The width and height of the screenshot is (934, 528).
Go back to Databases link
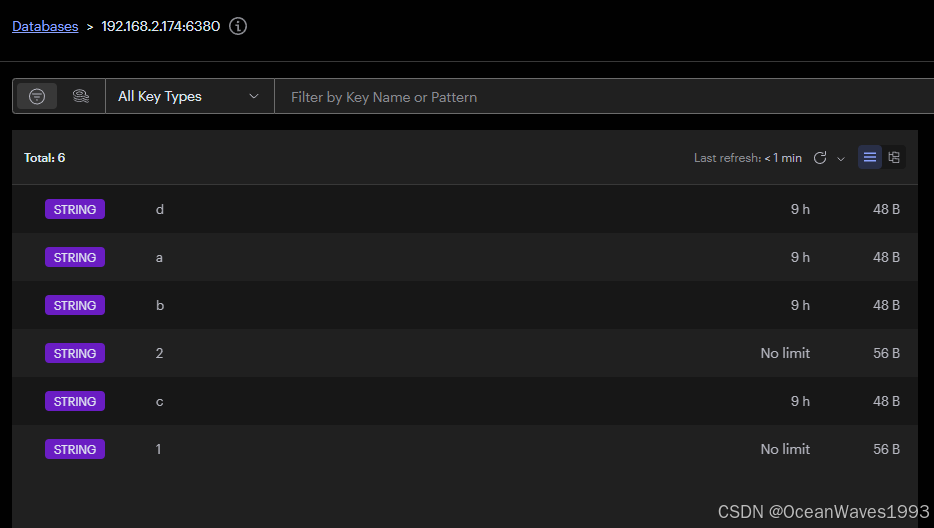[x=45, y=26]
